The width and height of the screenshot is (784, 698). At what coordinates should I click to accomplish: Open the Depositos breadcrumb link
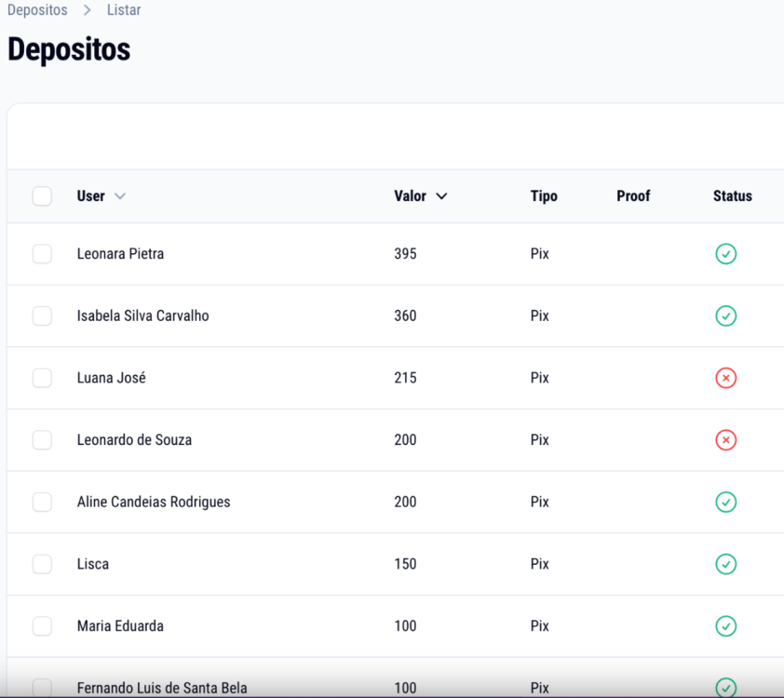(x=37, y=10)
